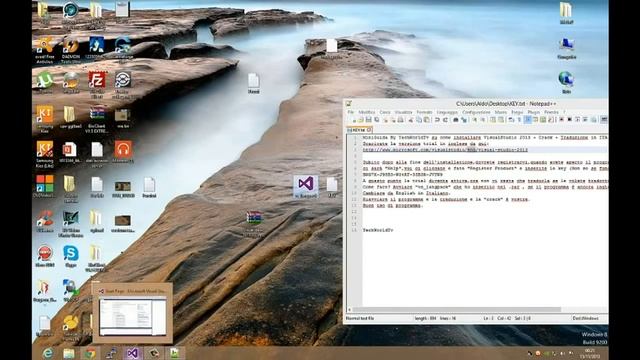
Task: Open the Cerca menu in Notepad++
Action: pyautogui.click(x=385, y=112)
